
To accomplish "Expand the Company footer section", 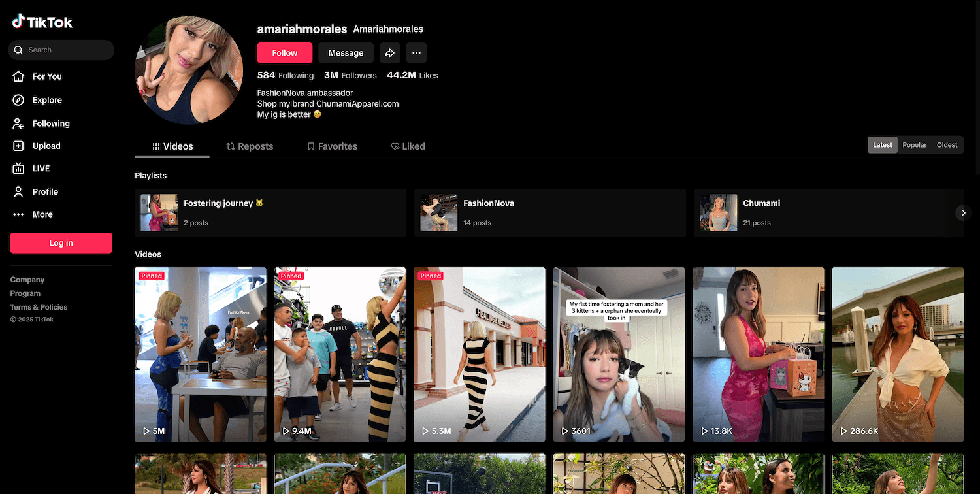I will pyautogui.click(x=27, y=280).
